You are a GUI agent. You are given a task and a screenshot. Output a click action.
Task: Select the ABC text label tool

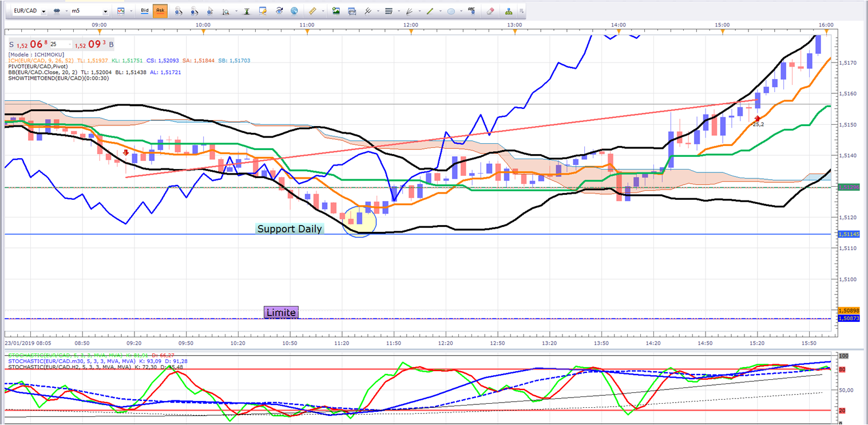[471, 10]
